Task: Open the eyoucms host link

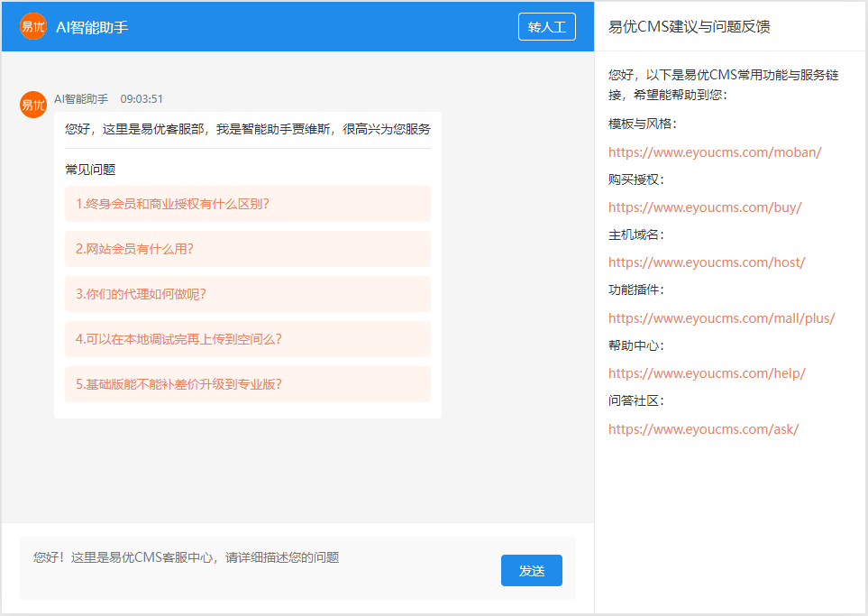Action: (x=707, y=262)
